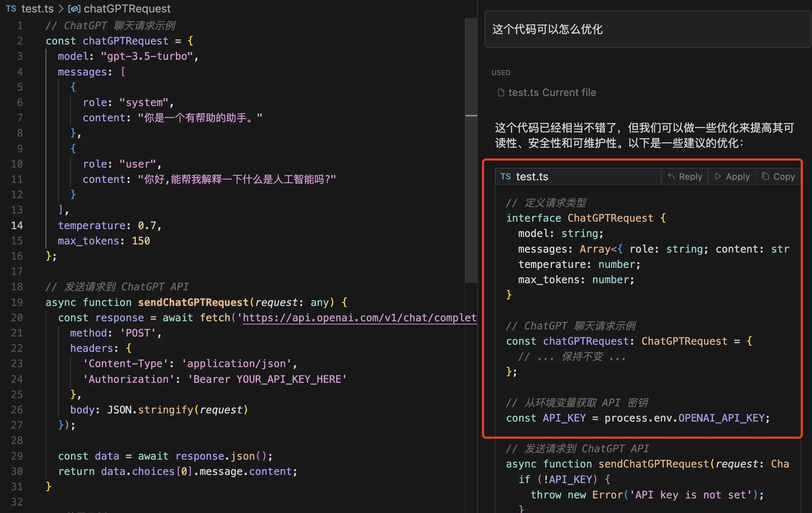Click Apply button on test.ts code block
Screen dimensions: 812x513
point(732,176)
